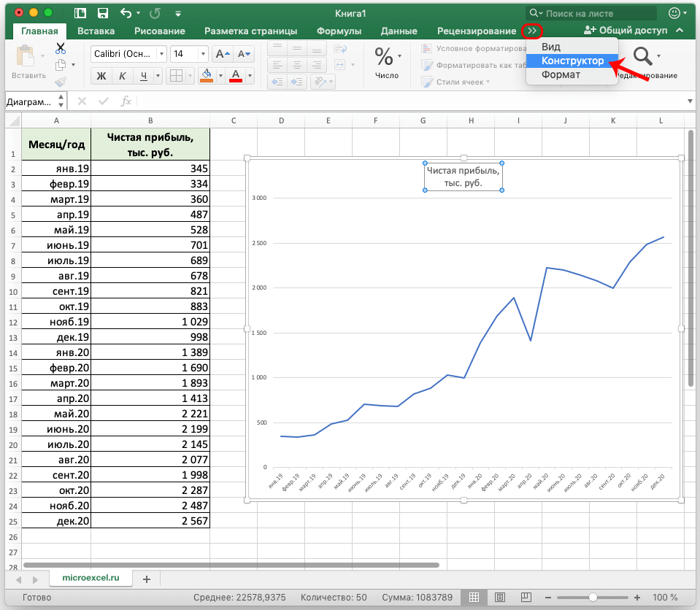Open the Рецензирование tab
The image size is (700, 610).
(x=477, y=31)
